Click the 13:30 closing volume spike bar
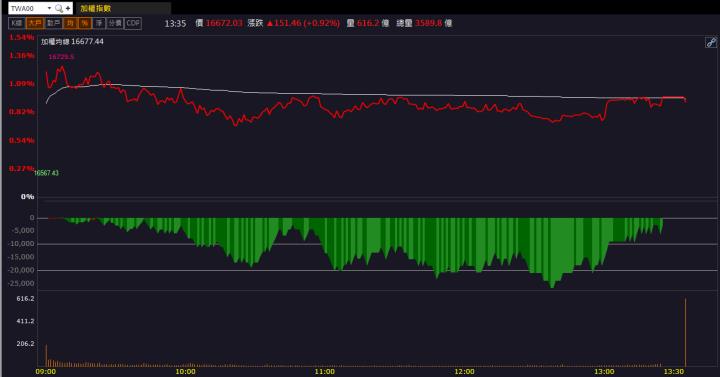Screen dimensions: 720x377 click(686, 332)
